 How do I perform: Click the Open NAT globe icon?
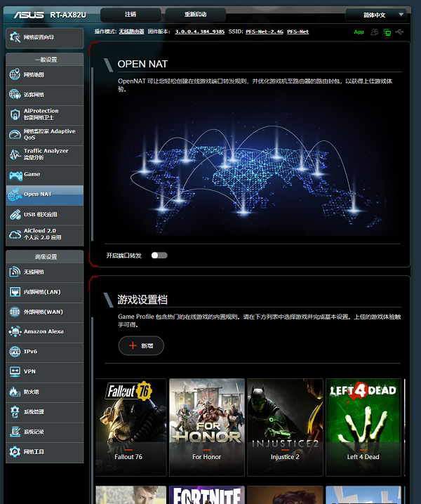(15, 194)
